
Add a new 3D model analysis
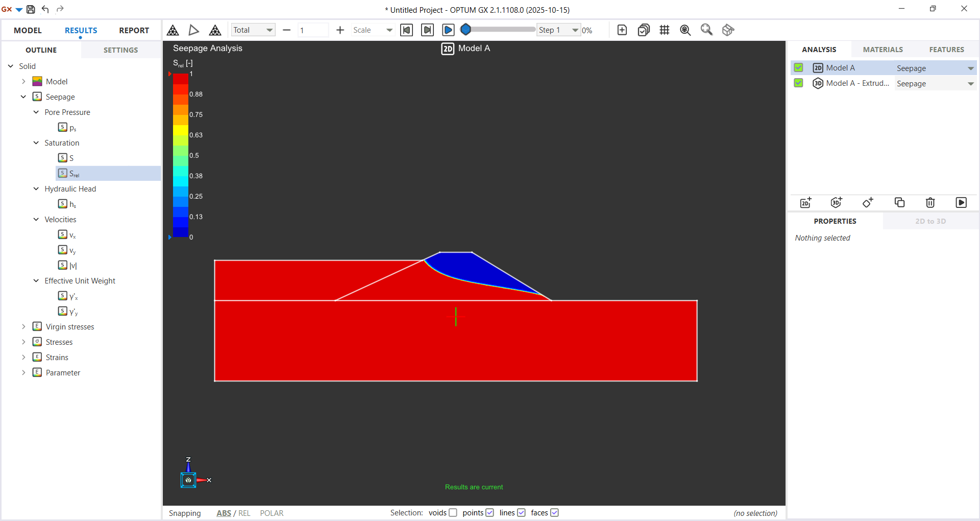836,202
